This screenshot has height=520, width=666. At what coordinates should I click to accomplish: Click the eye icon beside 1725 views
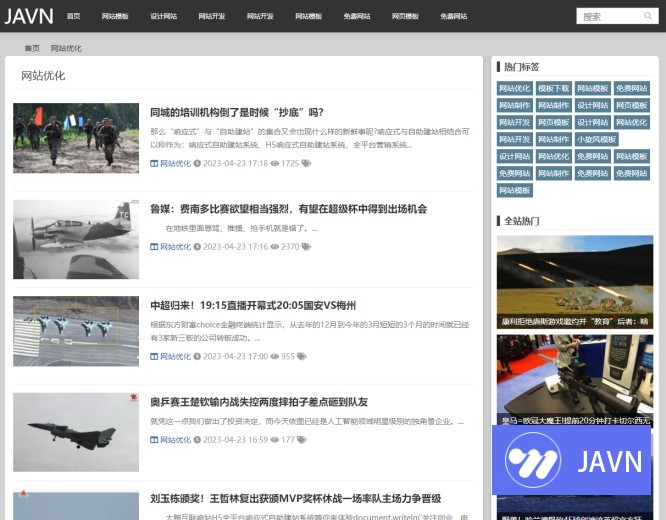275,163
